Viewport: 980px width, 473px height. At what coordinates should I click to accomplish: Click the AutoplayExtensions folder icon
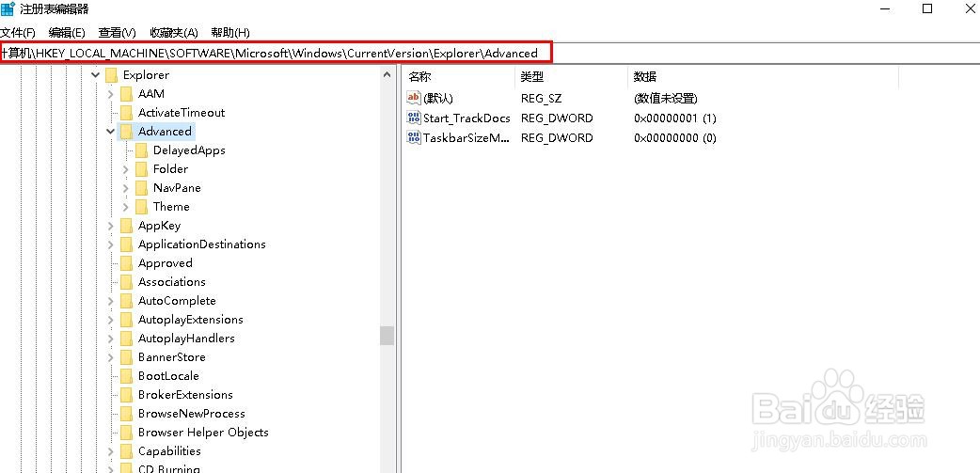tap(127, 320)
